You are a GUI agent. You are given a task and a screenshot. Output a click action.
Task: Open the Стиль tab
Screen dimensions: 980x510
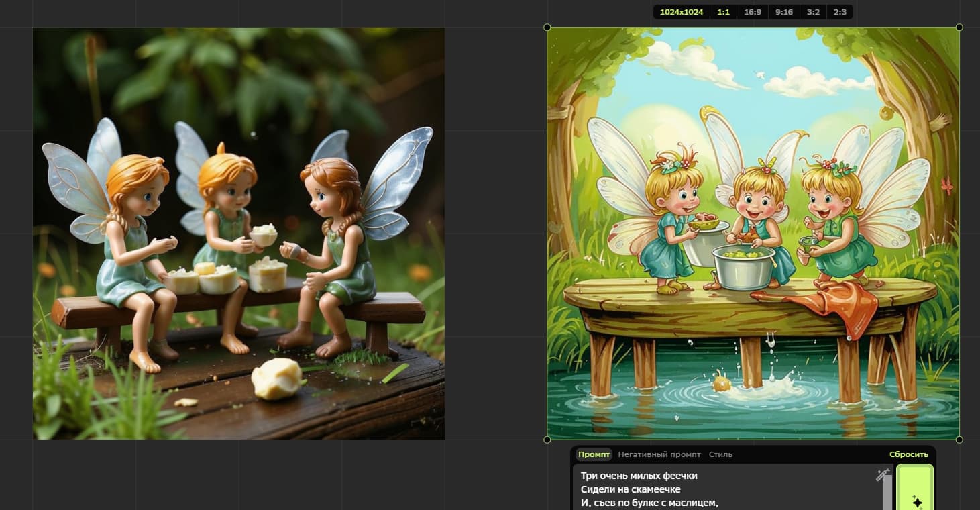click(720, 454)
